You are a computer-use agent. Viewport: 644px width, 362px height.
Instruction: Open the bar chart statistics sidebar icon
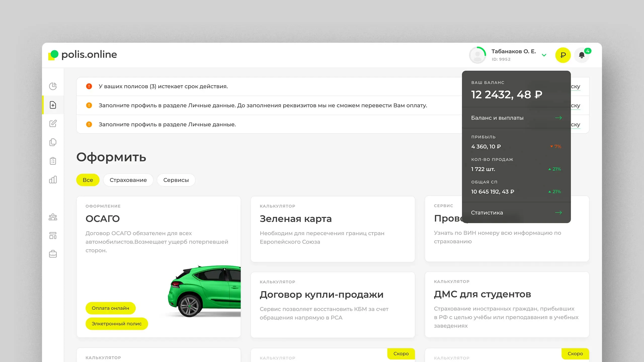point(53,179)
